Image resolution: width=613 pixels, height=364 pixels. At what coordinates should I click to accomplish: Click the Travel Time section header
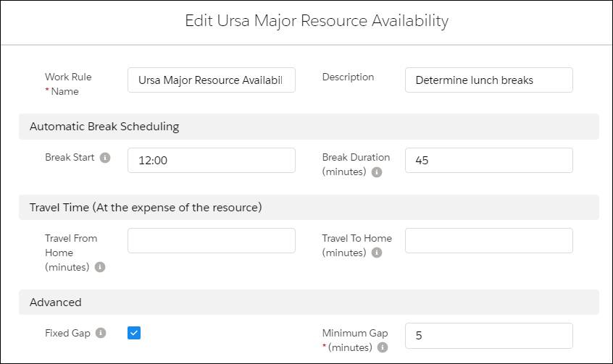pyautogui.click(x=309, y=208)
